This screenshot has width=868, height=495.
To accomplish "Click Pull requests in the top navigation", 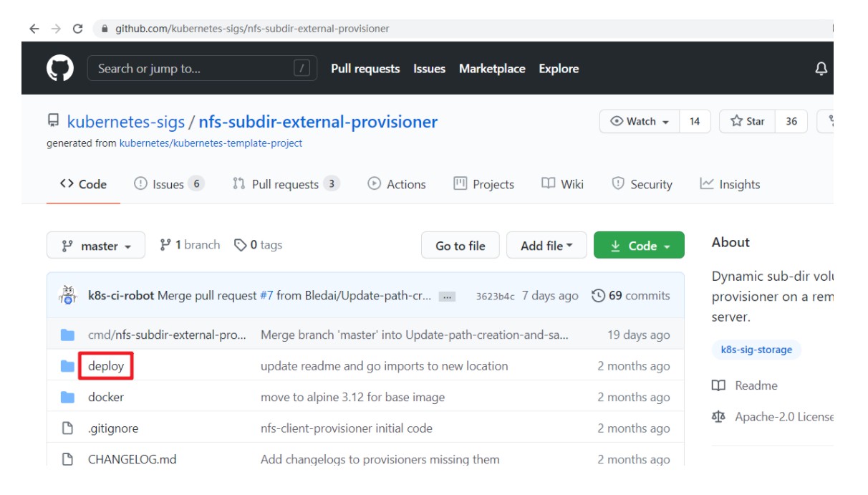I will [x=365, y=69].
